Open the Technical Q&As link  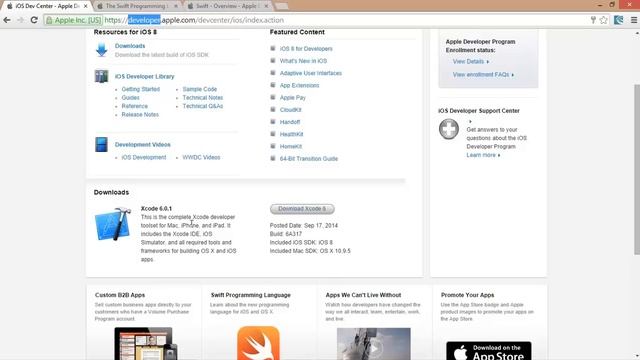click(x=202, y=106)
